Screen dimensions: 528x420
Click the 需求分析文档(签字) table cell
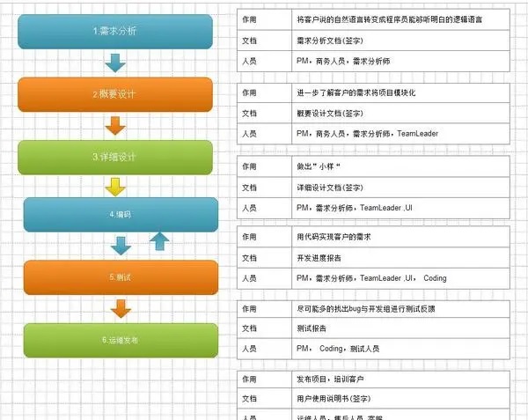point(400,41)
